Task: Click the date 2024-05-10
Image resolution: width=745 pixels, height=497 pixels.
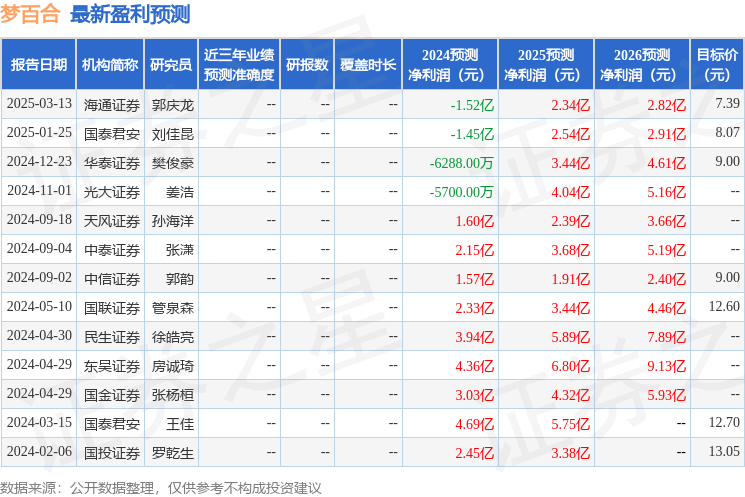Action: 39,306
